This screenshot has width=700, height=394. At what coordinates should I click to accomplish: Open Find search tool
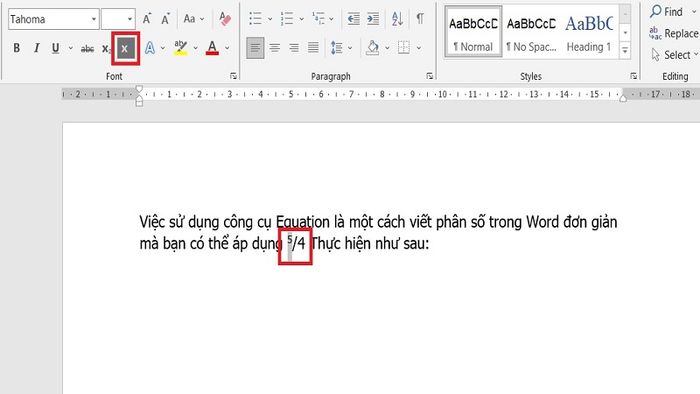667,12
